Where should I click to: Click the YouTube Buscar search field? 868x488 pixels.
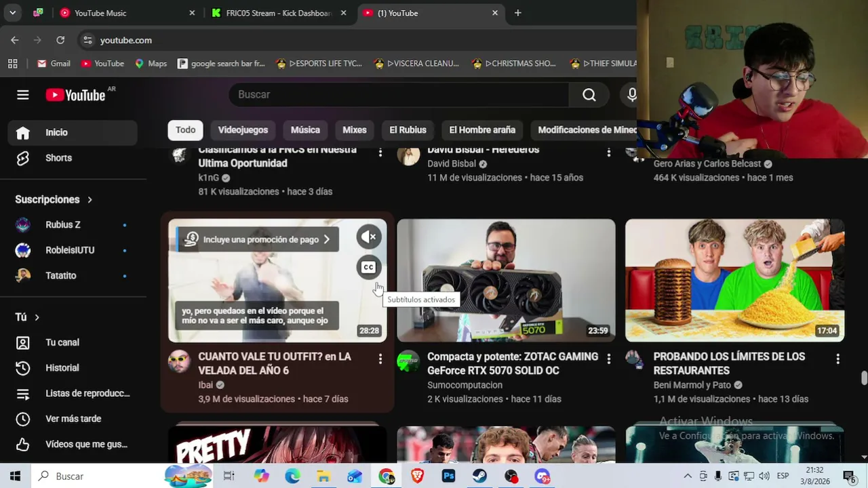pos(399,95)
